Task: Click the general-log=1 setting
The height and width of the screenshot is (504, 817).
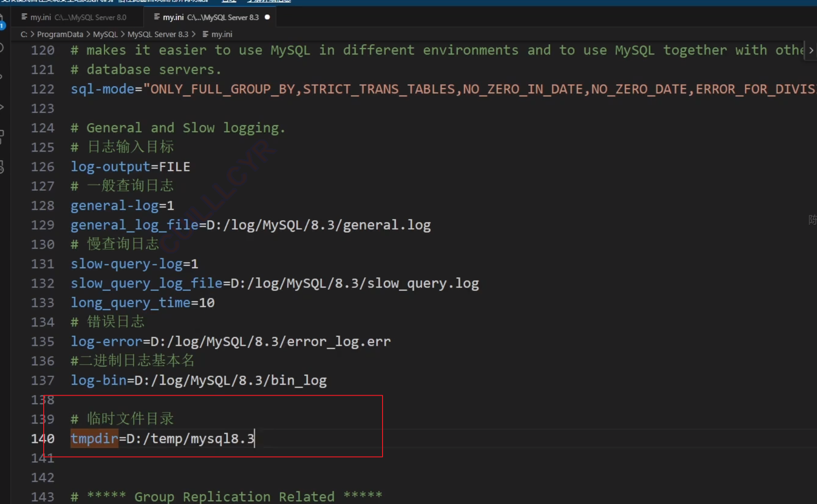Action: pos(122,206)
